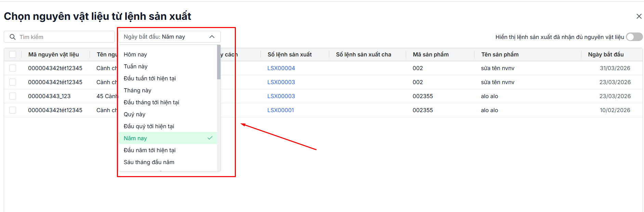Viewport: 644px width, 212px height.
Task: Click the Ngày bắt đầu column header
Action: [x=606, y=54]
